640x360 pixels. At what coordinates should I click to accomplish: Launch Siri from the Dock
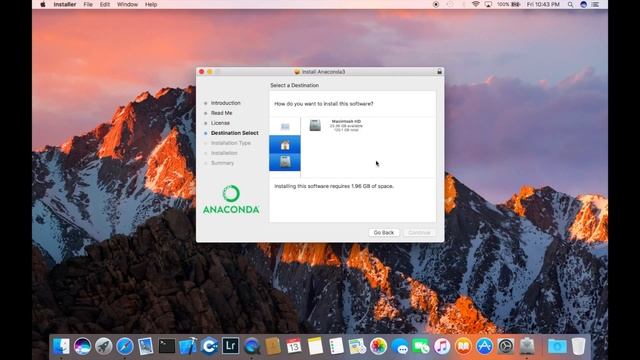tap(82, 347)
